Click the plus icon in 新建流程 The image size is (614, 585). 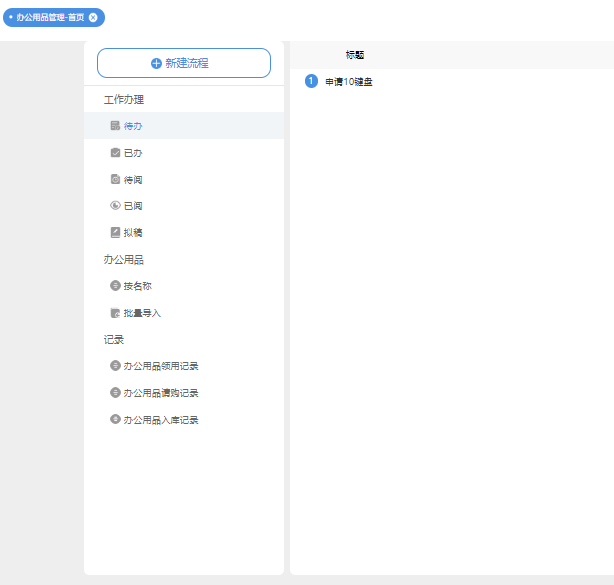[x=156, y=63]
